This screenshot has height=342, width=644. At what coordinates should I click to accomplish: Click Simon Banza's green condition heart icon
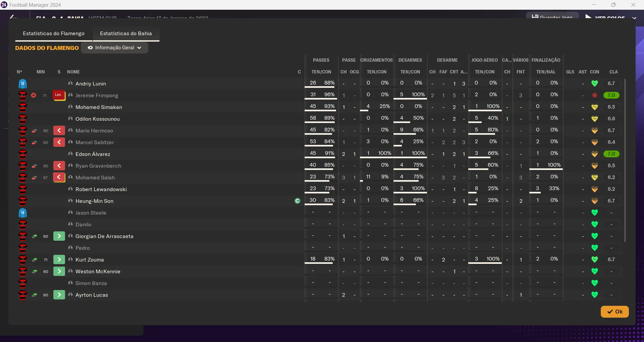pyautogui.click(x=595, y=283)
